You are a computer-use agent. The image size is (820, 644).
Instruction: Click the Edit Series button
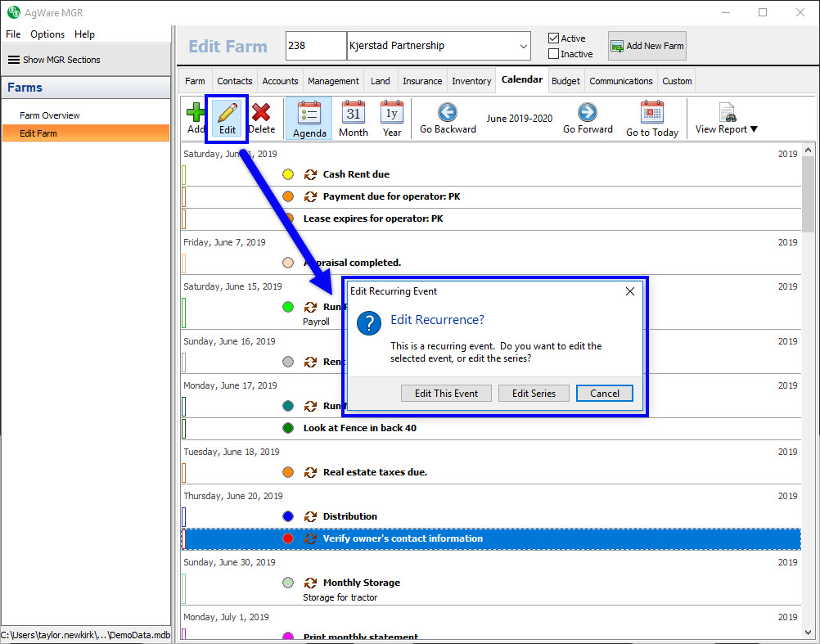[534, 393]
